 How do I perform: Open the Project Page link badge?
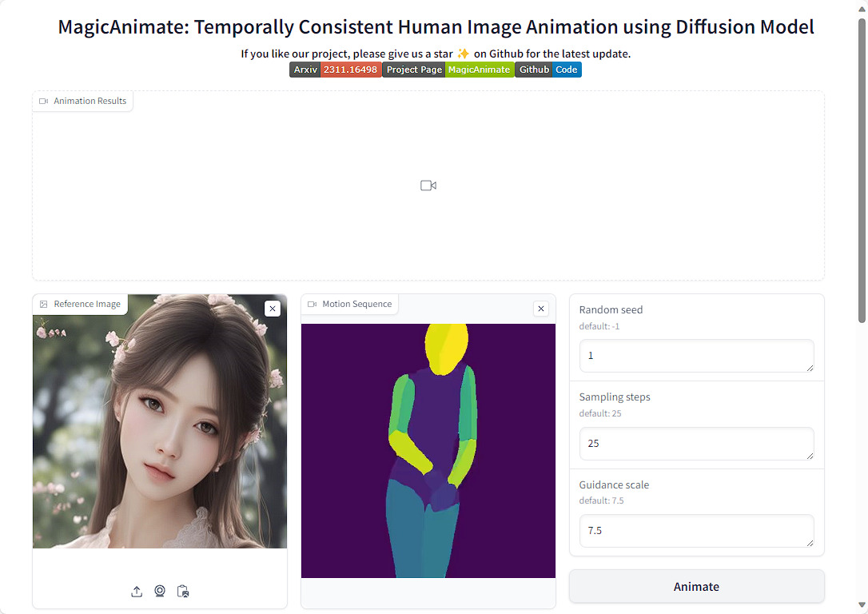(414, 70)
